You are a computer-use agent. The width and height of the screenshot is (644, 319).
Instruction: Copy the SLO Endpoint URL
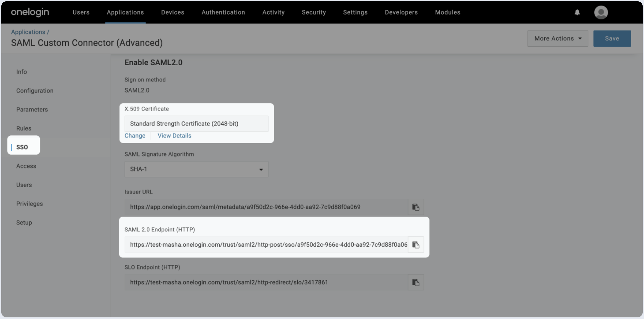(416, 282)
